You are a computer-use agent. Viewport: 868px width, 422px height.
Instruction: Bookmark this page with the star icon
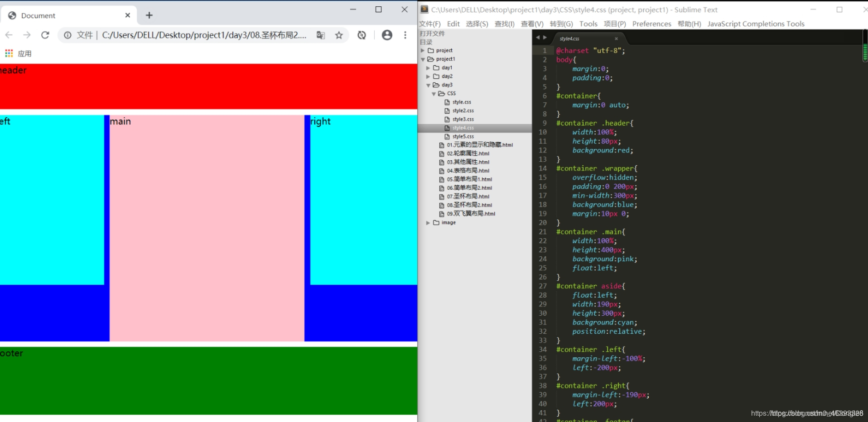tap(339, 35)
